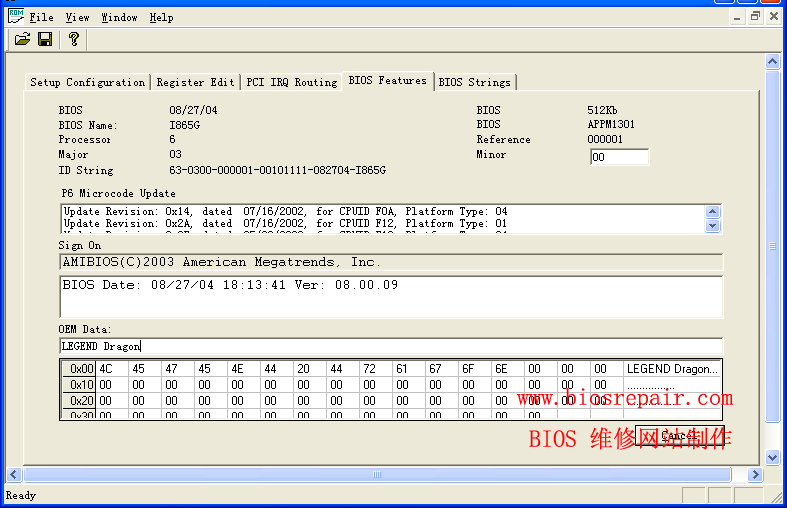This screenshot has height=508, width=787.
Task: Open the File menu
Action: tap(41, 18)
